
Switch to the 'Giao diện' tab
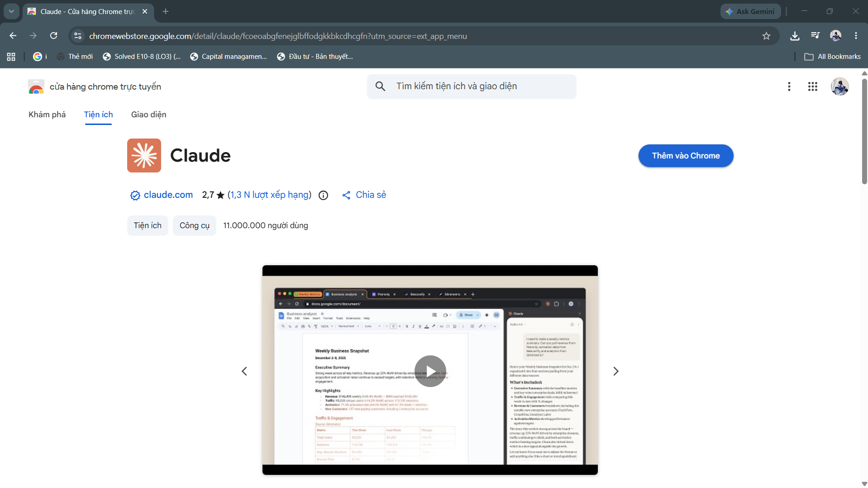pos(148,115)
